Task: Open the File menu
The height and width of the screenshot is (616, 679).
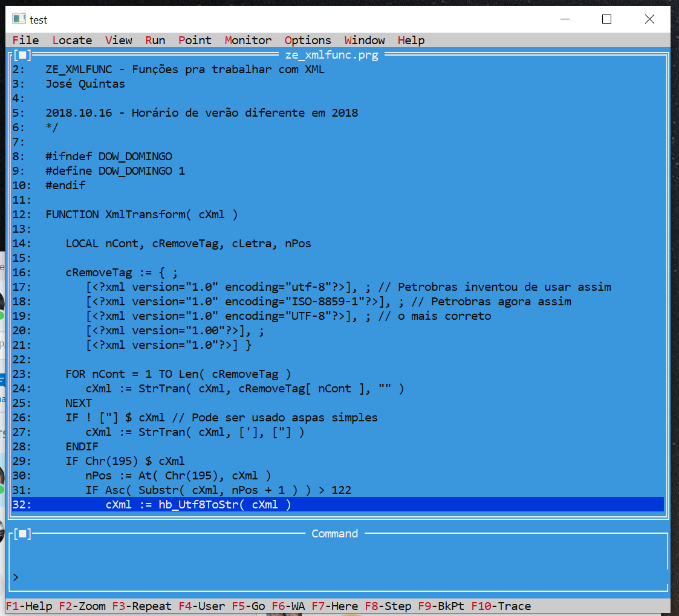Action: [25, 41]
